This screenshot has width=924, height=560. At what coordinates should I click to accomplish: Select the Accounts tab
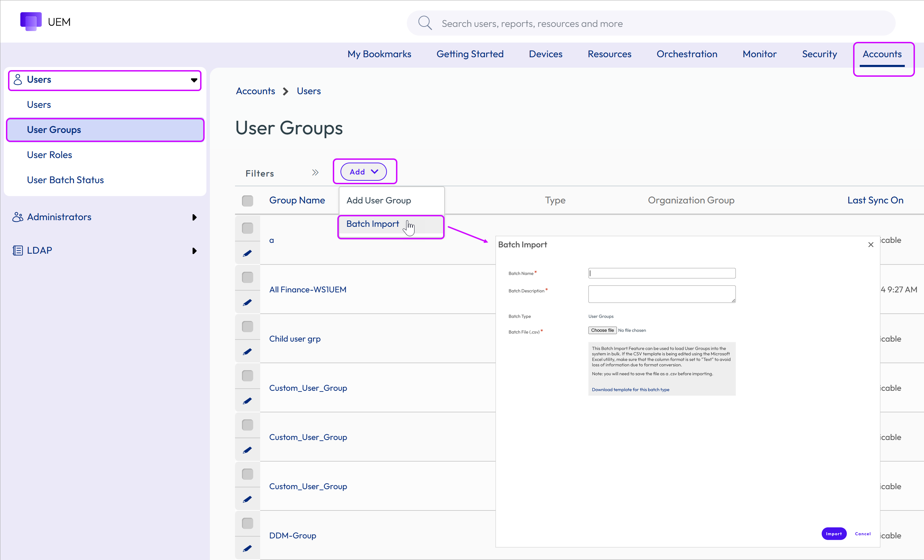pos(882,54)
